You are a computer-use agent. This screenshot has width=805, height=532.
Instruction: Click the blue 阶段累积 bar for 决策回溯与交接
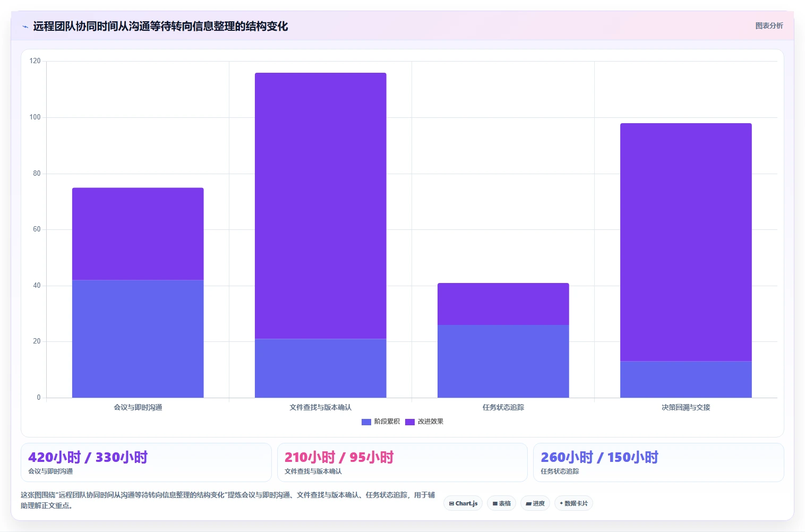pos(686,380)
